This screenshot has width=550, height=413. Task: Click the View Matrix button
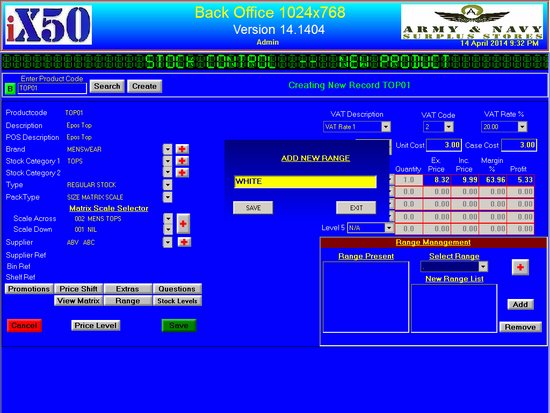pyautogui.click(x=79, y=301)
